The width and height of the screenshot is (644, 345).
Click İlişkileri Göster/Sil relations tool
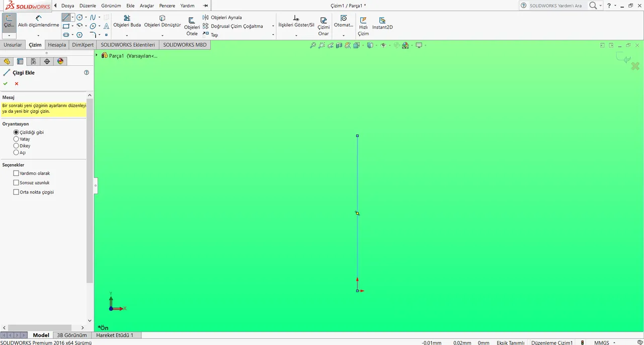pos(296,21)
